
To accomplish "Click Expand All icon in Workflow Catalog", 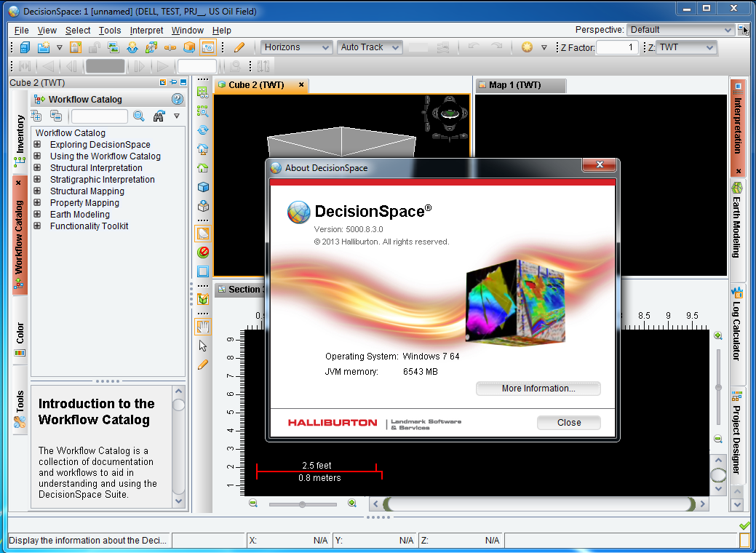I will point(36,116).
